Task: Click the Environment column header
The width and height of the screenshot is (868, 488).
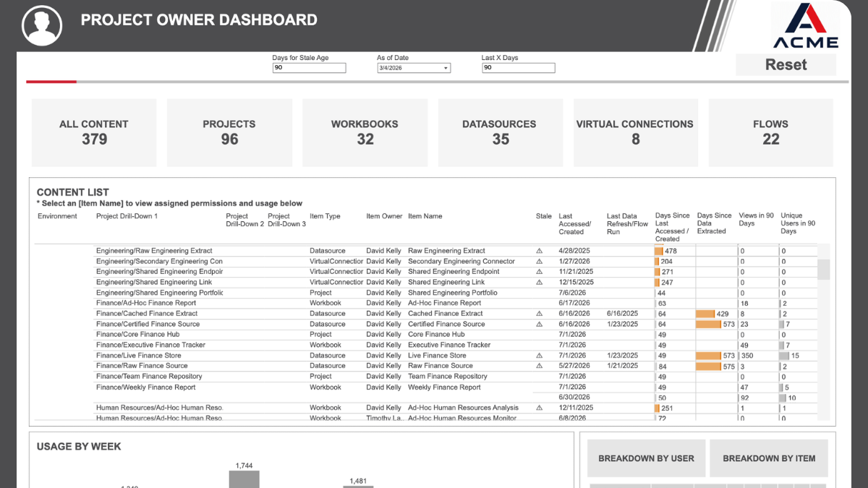Action: point(57,216)
